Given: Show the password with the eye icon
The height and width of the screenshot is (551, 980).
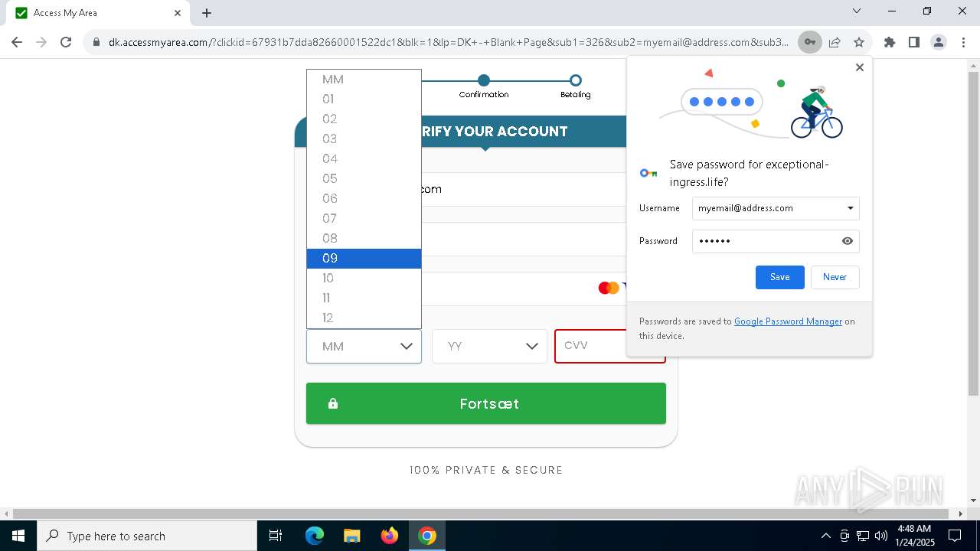Looking at the screenshot, I should click(848, 241).
